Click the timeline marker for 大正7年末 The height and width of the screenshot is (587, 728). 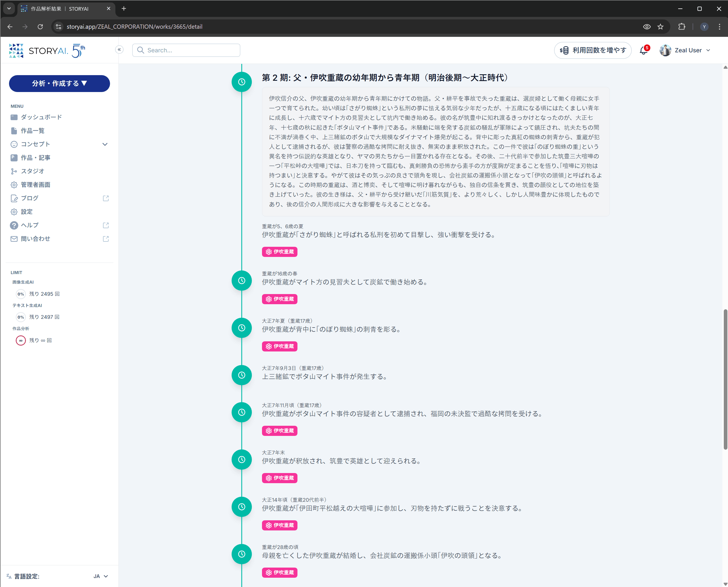pyautogui.click(x=242, y=460)
